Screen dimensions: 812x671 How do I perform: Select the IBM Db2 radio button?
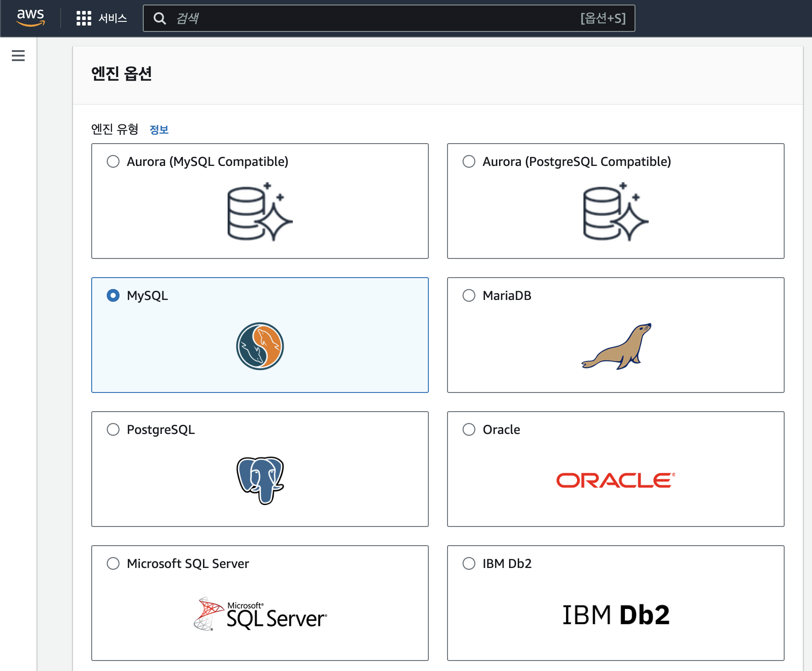pos(469,563)
